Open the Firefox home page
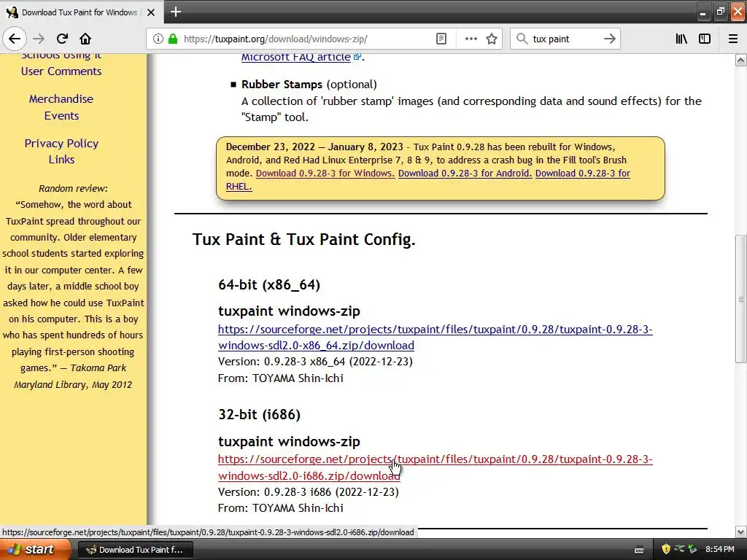The width and height of the screenshot is (747, 560). click(85, 39)
